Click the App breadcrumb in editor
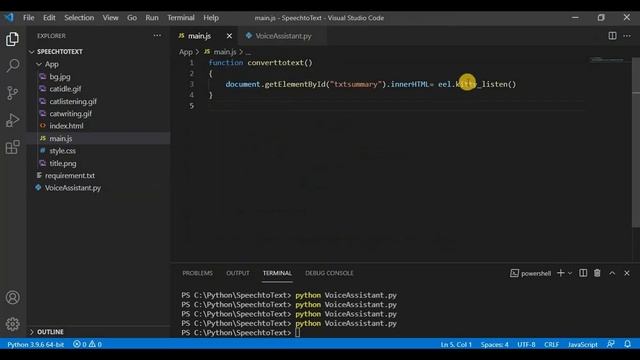This screenshot has width=640, height=360. [x=185, y=52]
